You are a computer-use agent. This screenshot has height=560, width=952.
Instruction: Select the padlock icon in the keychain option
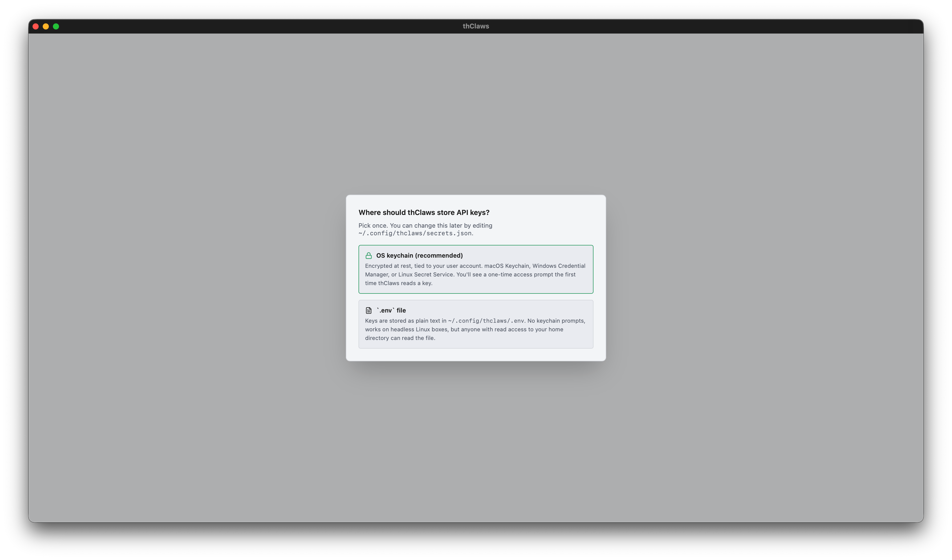(x=369, y=255)
